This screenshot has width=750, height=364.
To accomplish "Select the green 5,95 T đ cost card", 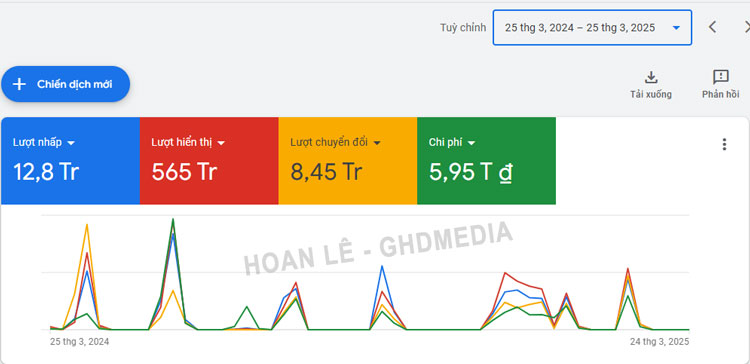I will 486,161.
